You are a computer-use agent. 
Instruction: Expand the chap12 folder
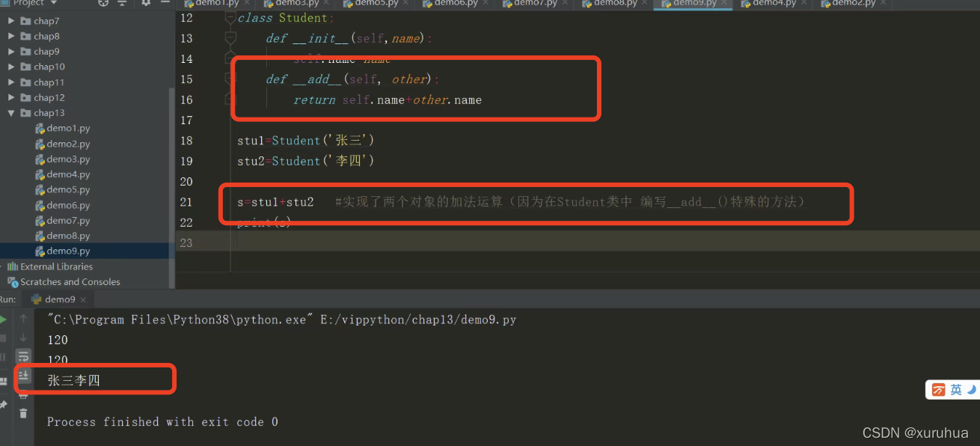(x=11, y=97)
